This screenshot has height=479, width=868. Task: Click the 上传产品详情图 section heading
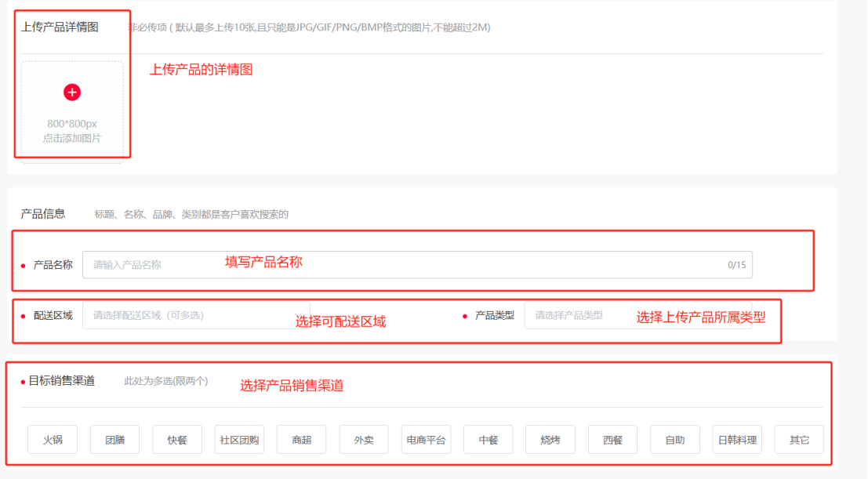(x=60, y=27)
